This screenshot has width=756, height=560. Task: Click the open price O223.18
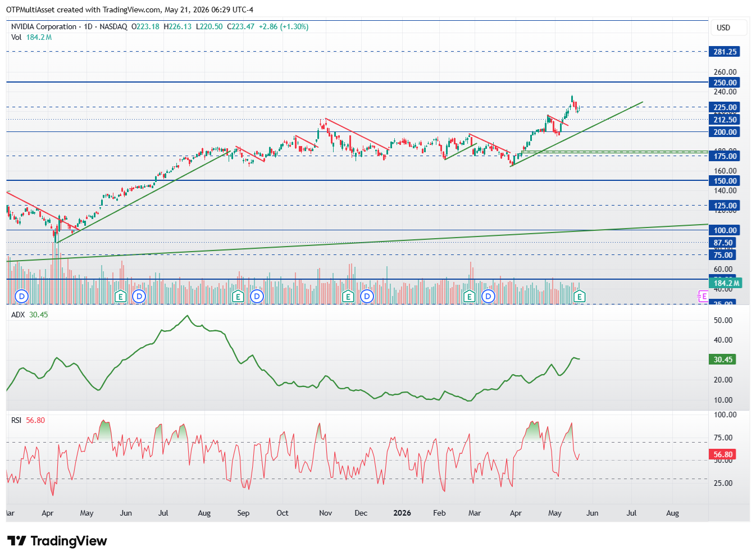click(x=145, y=26)
